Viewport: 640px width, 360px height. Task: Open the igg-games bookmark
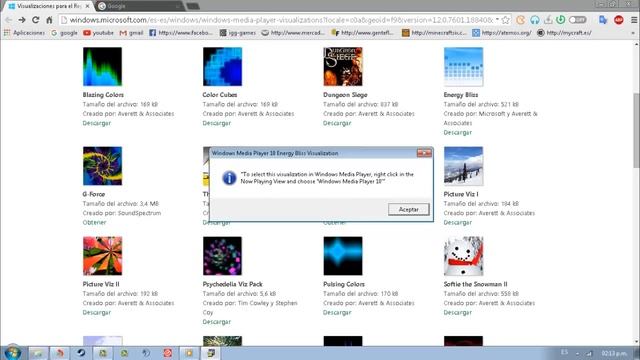[x=238, y=33]
